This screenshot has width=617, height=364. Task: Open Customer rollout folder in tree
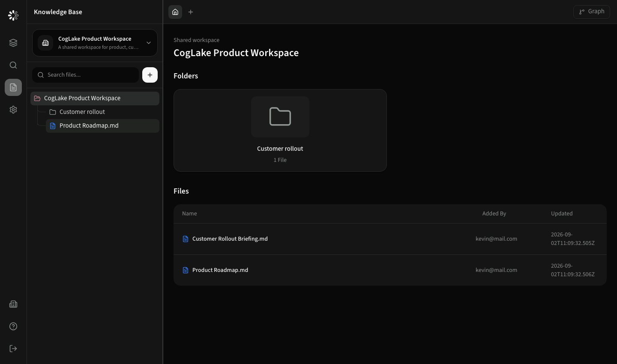coord(102,112)
